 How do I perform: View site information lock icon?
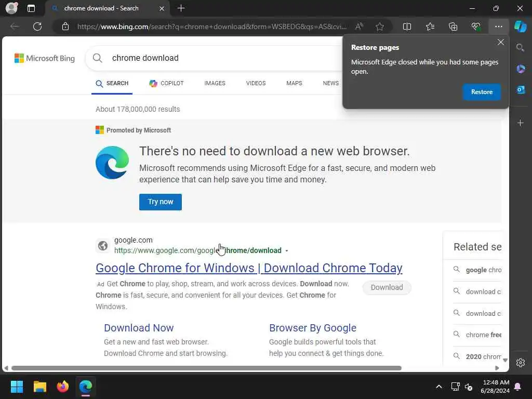(x=65, y=26)
